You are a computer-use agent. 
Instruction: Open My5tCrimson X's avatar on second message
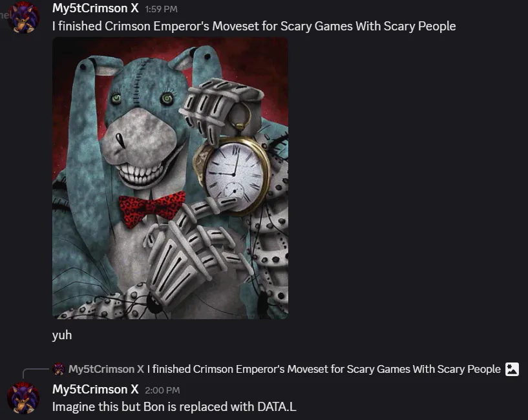coord(23,398)
